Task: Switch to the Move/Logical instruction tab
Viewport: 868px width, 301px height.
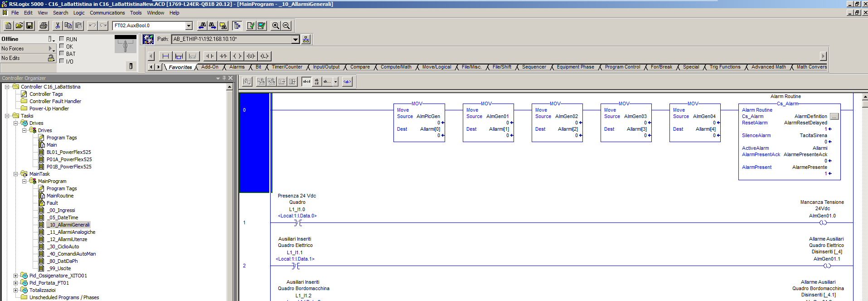Action: [436, 67]
